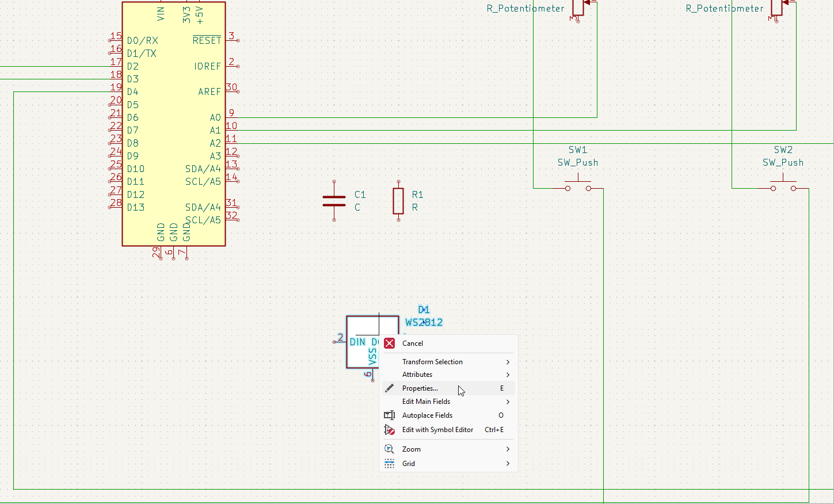The width and height of the screenshot is (834, 504).
Task: Select the 'D12' pin label
Action: [x=136, y=194]
